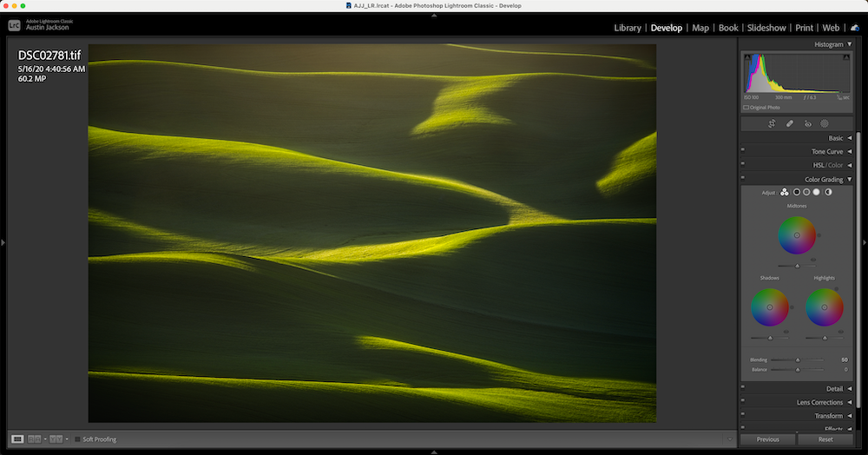Click the Shadows color wheel

point(769,307)
